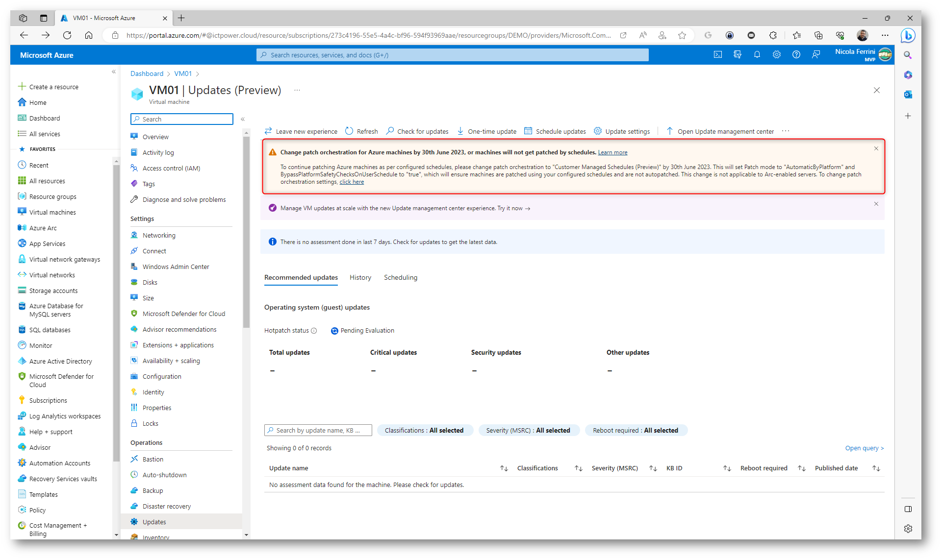
Task: Click the global Azure search box
Action: point(452,55)
